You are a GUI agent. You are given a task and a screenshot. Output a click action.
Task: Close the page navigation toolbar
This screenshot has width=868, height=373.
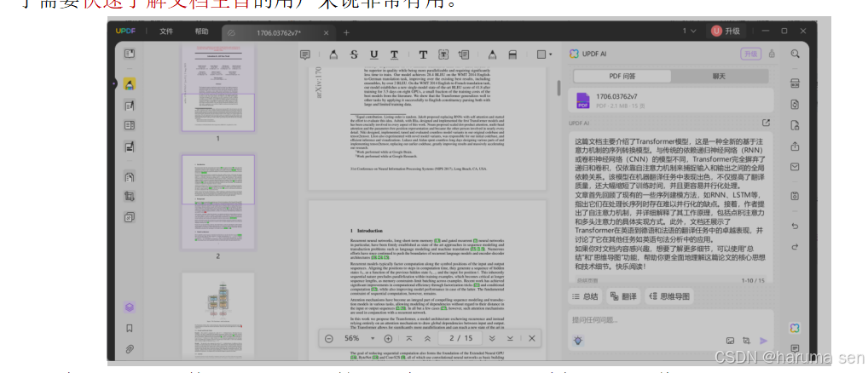pyautogui.click(x=532, y=338)
